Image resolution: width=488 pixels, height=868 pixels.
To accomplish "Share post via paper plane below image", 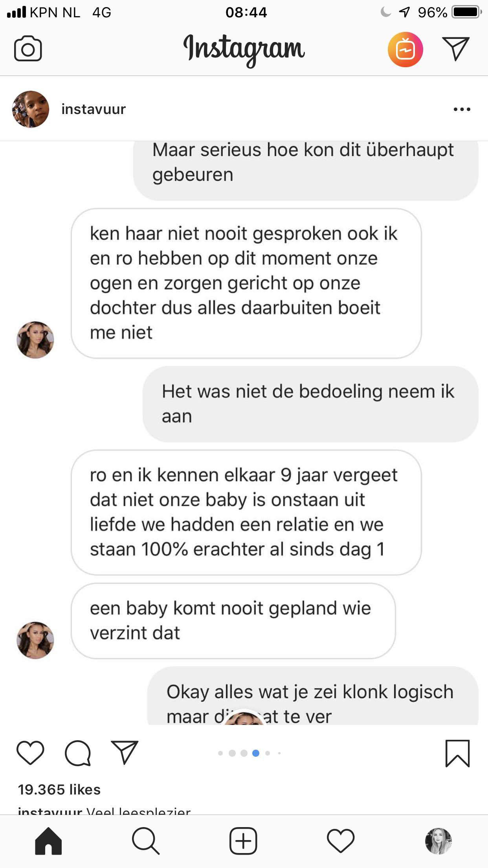I will tap(125, 752).
